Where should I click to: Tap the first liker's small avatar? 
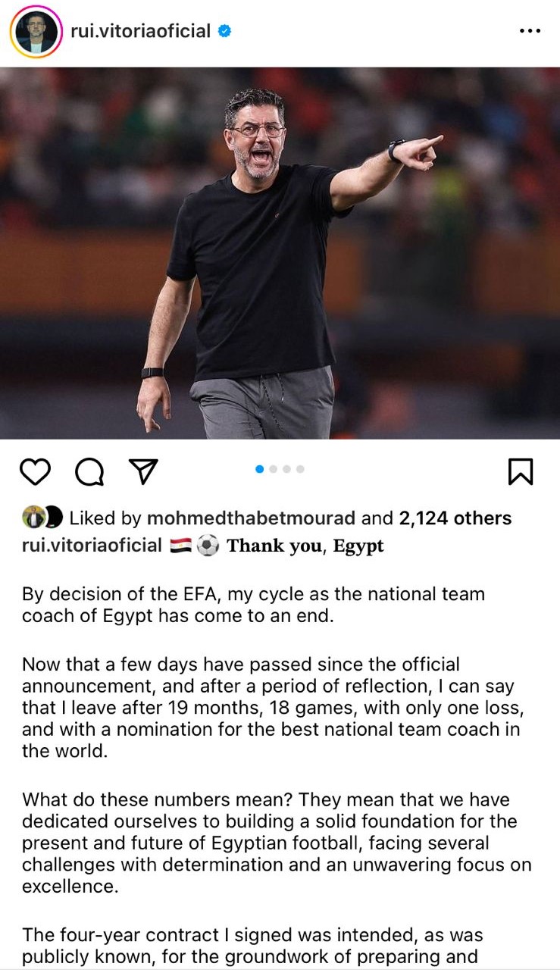(x=33, y=518)
